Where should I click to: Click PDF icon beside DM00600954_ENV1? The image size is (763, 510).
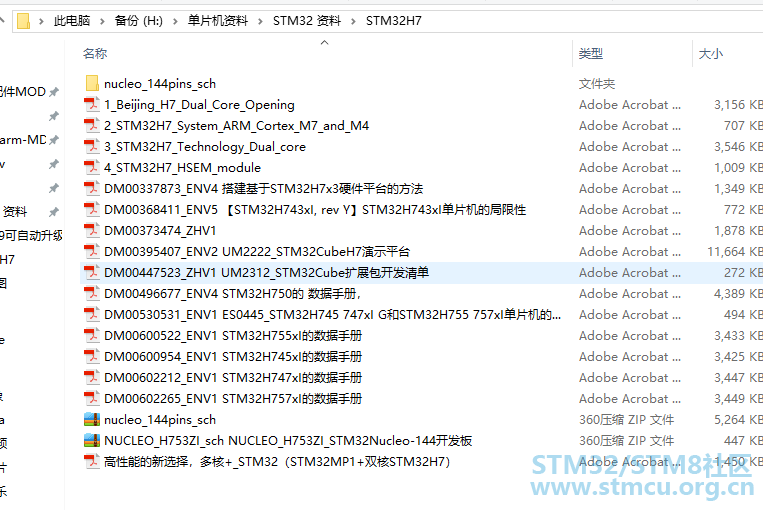(91, 356)
